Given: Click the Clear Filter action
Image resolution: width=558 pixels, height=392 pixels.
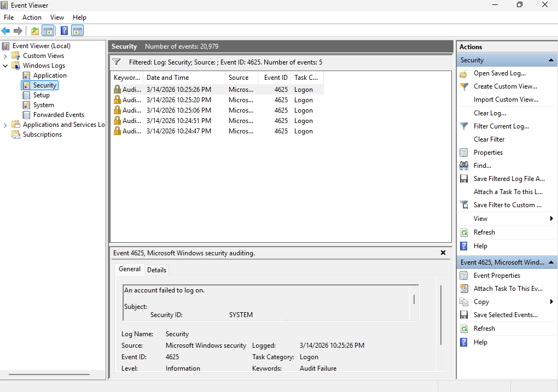Looking at the screenshot, I should (x=489, y=139).
